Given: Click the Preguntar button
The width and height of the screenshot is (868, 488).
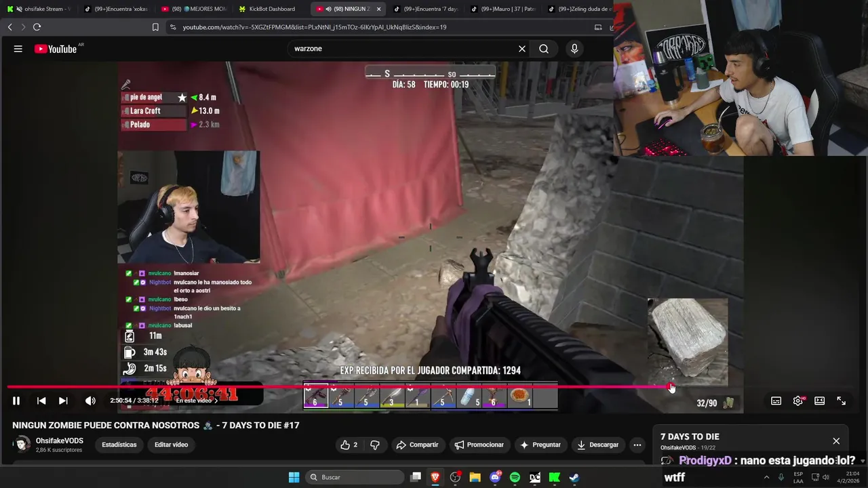Looking at the screenshot, I should click(540, 445).
